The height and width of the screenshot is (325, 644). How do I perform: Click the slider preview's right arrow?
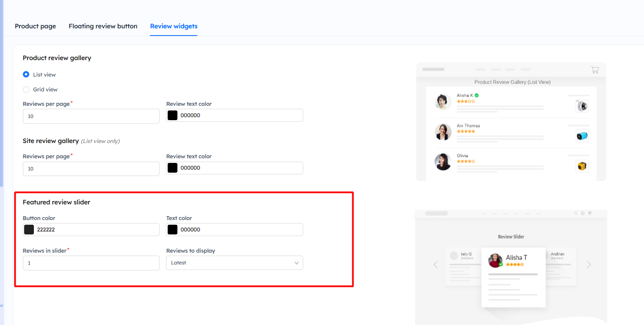click(588, 264)
